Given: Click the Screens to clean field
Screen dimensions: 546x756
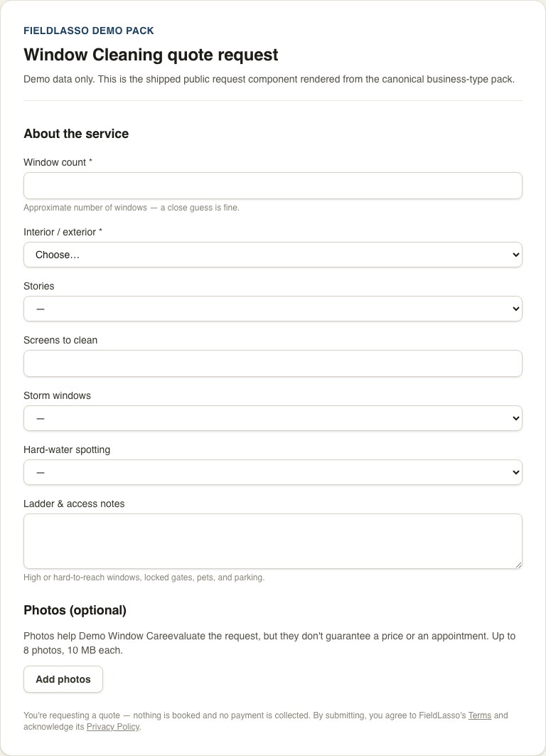Looking at the screenshot, I should pos(273,363).
